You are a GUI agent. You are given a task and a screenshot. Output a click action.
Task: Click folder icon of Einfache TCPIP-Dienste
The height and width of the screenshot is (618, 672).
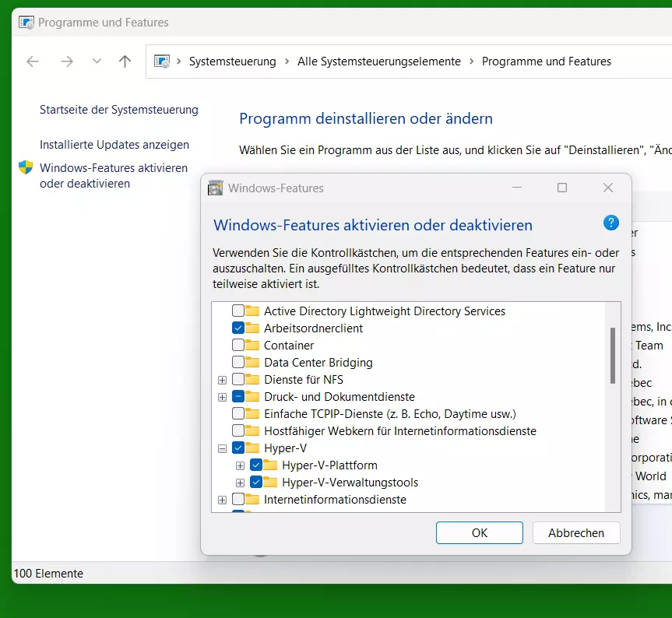click(x=252, y=413)
